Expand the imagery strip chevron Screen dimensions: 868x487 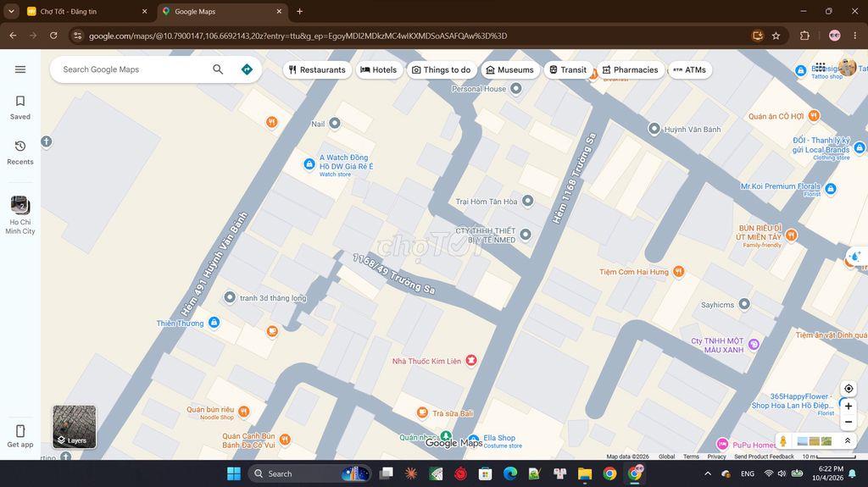pyautogui.click(x=848, y=441)
